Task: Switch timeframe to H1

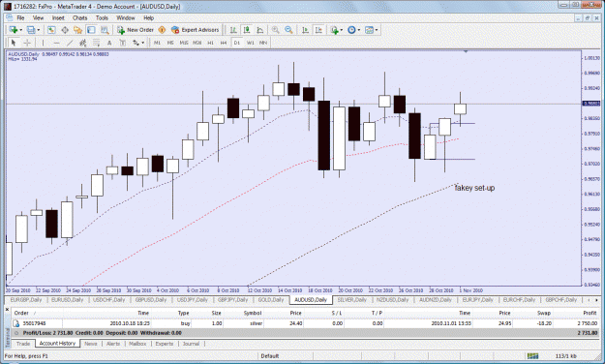Action: click(x=210, y=43)
